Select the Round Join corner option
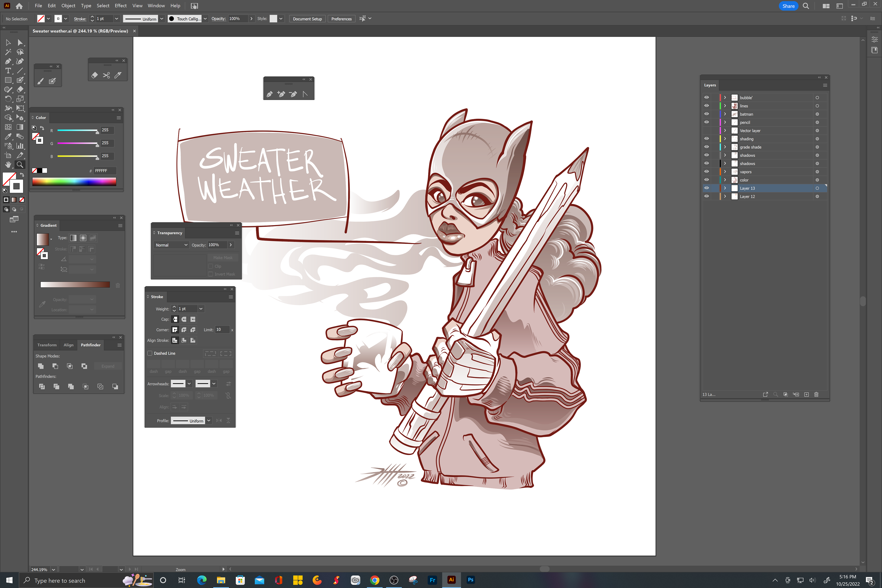Screen dimensions: 882x588 click(x=184, y=330)
